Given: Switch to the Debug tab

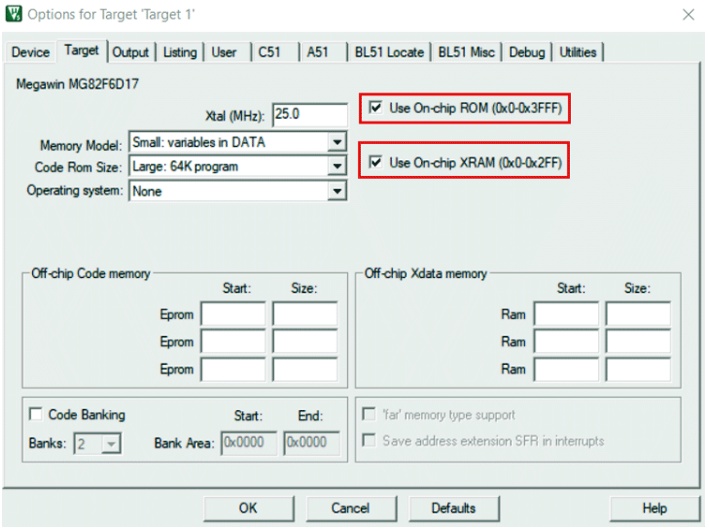Looking at the screenshot, I should click(527, 52).
